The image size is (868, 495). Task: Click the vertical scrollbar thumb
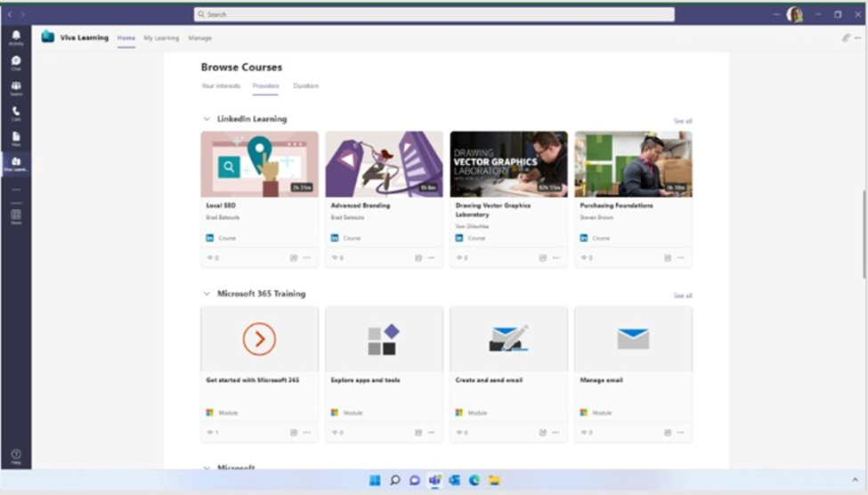(x=864, y=233)
